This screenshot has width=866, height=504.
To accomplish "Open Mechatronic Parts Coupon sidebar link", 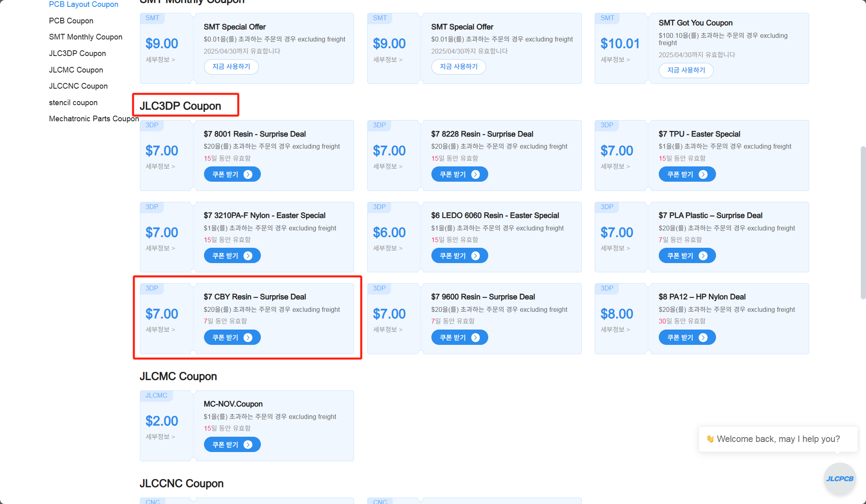I will (x=94, y=118).
